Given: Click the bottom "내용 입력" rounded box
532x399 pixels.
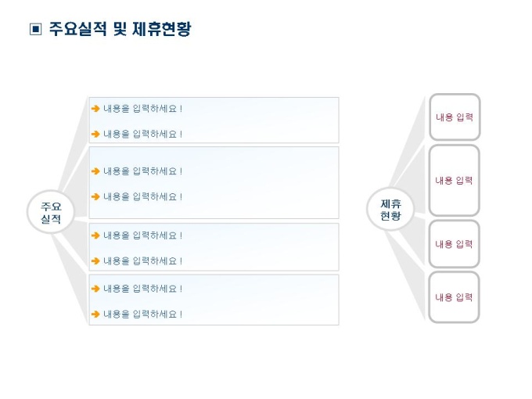Looking at the screenshot, I should coord(455,297).
